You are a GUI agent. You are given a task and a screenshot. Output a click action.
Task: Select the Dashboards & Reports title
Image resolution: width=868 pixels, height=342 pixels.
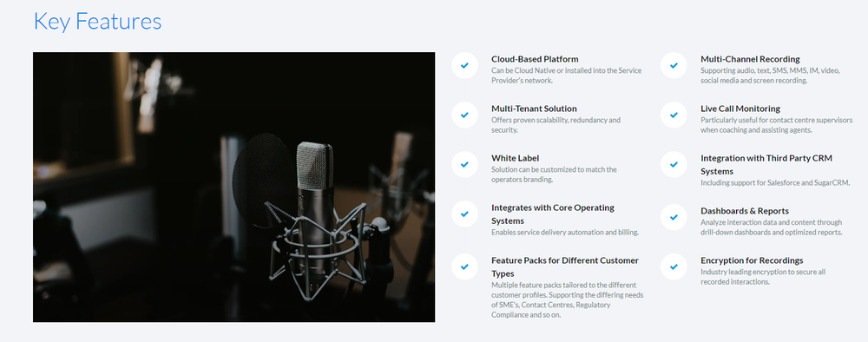point(745,211)
